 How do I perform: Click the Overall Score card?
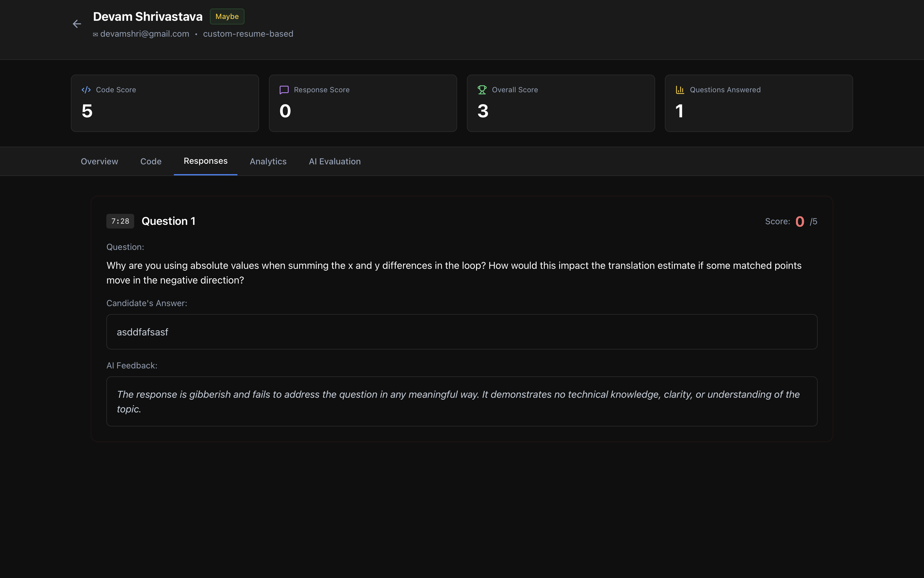(561, 103)
